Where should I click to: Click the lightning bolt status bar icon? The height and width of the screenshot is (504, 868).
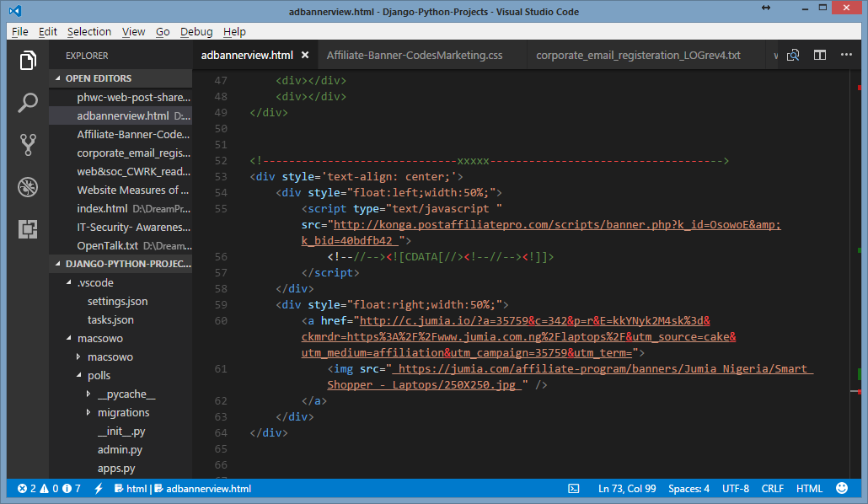point(99,489)
